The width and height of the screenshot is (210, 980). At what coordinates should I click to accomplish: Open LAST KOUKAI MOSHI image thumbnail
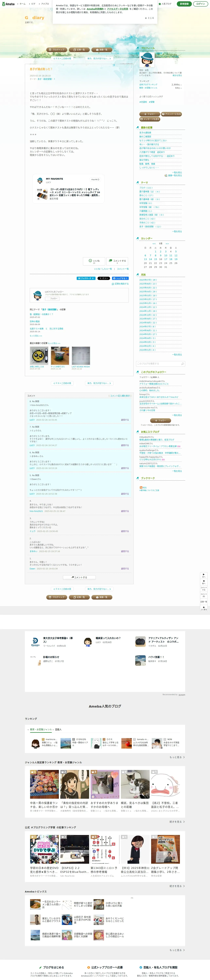coord(81,356)
